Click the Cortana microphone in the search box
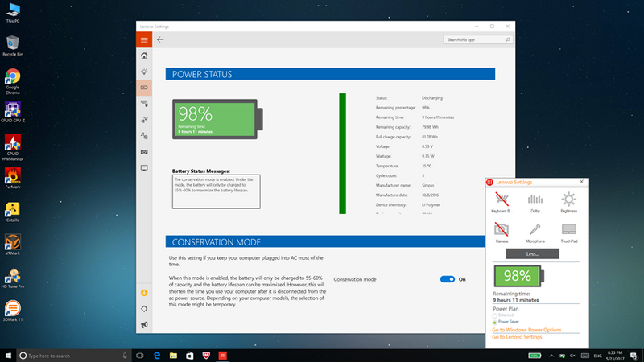Screen dimensions: 644x362 pos(125,356)
